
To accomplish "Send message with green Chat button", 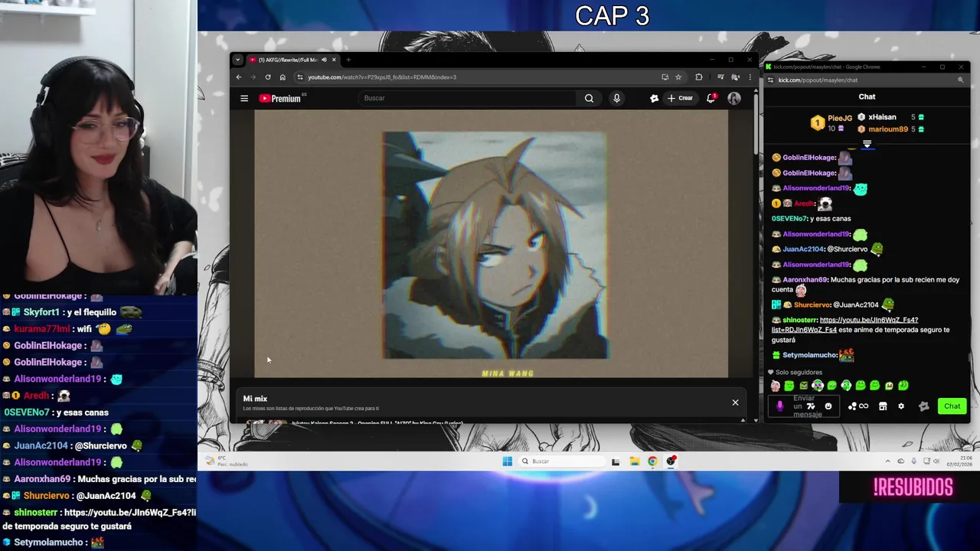I will click(952, 406).
